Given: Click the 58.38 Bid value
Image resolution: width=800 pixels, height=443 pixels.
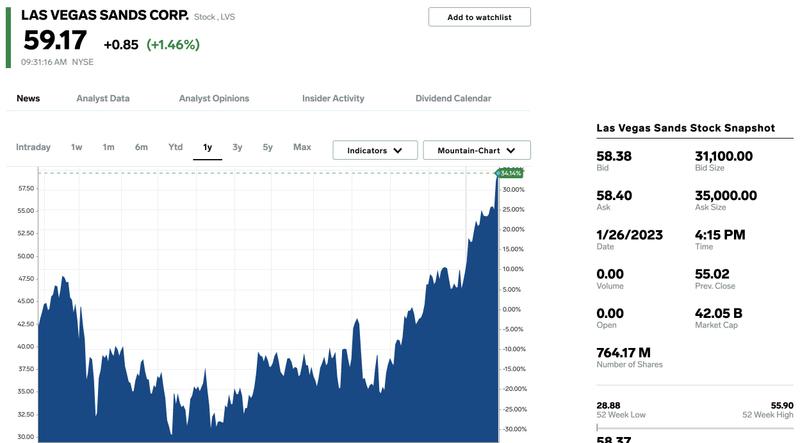Looking at the screenshot, I should pos(614,156).
